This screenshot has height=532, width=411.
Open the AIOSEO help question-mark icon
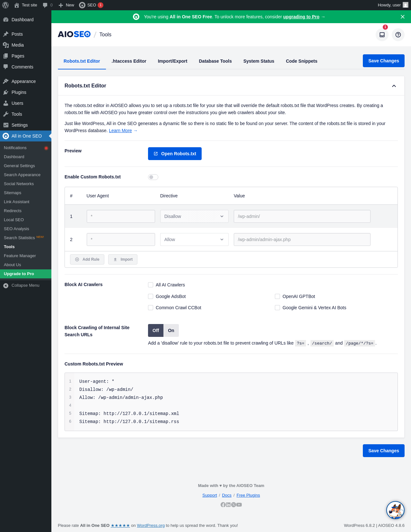[x=398, y=35]
